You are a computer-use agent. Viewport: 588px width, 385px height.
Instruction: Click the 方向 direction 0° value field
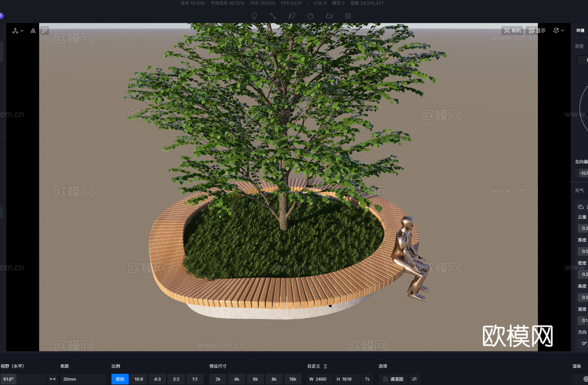coord(583,343)
